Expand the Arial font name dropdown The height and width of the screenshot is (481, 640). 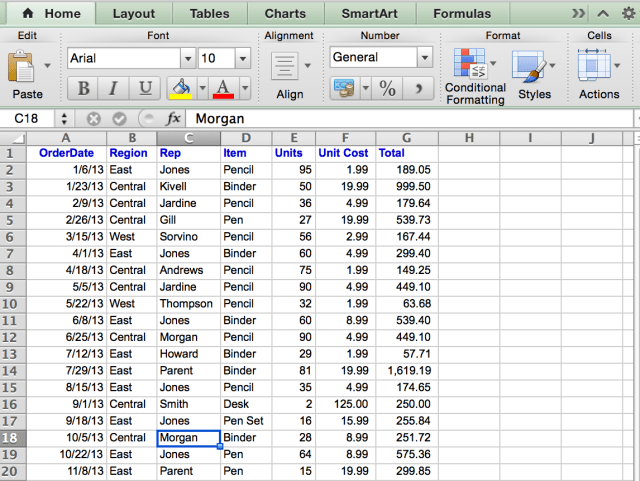coord(187,58)
